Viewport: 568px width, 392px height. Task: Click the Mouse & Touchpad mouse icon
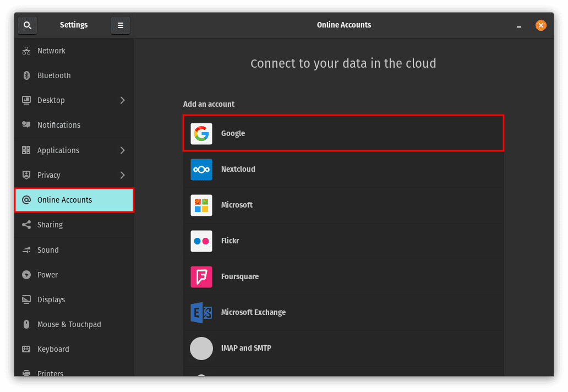pos(26,324)
